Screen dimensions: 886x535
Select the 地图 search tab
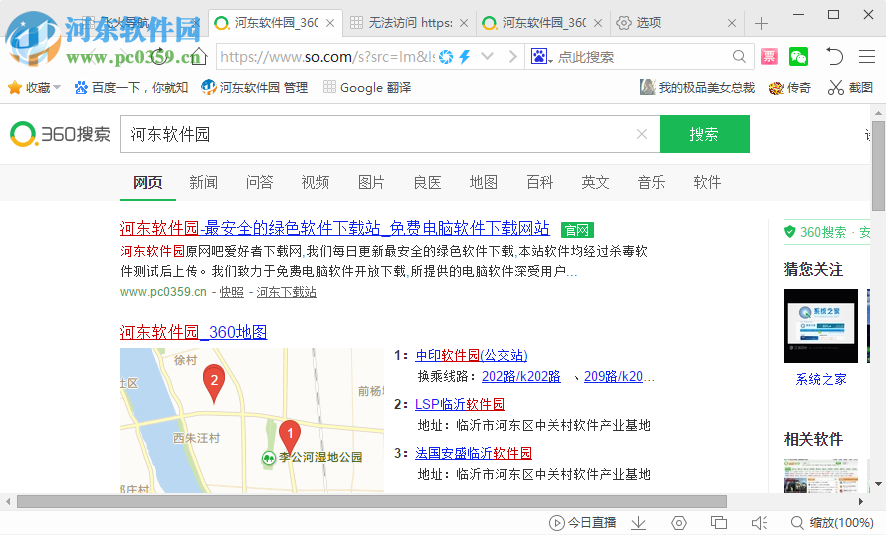(x=484, y=182)
